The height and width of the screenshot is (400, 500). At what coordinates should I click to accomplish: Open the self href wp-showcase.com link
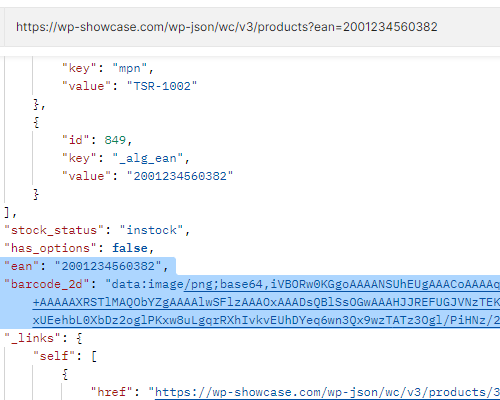coord(327,392)
